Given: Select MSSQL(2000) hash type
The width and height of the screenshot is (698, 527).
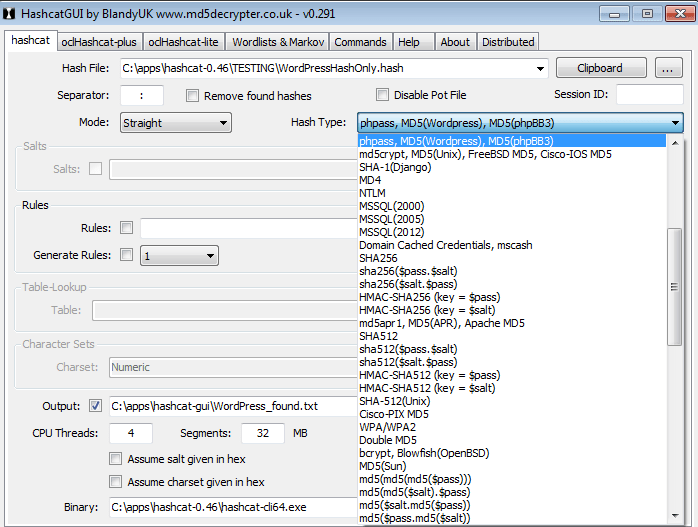Looking at the screenshot, I should point(512,206).
